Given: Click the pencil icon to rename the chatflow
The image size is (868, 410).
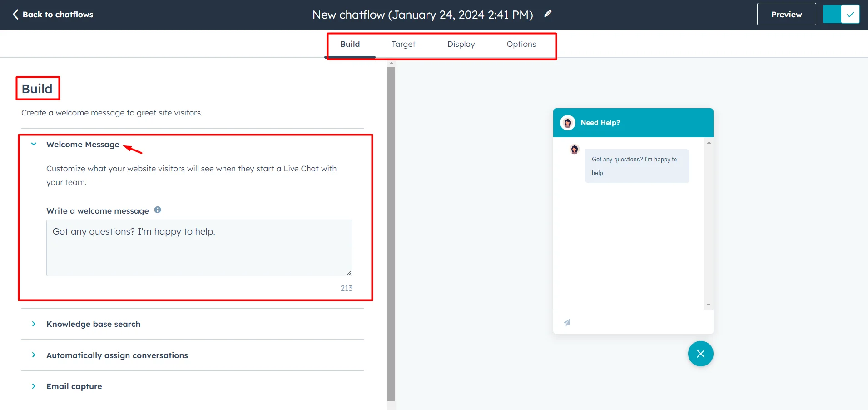Looking at the screenshot, I should coord(548,14).
